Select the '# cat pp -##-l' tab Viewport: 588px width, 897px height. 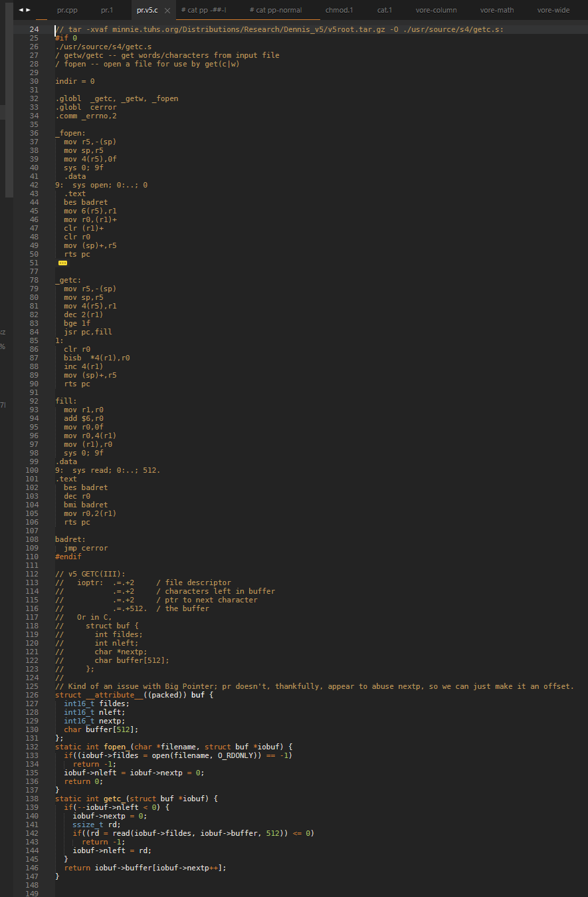click(x=203, y=11)
